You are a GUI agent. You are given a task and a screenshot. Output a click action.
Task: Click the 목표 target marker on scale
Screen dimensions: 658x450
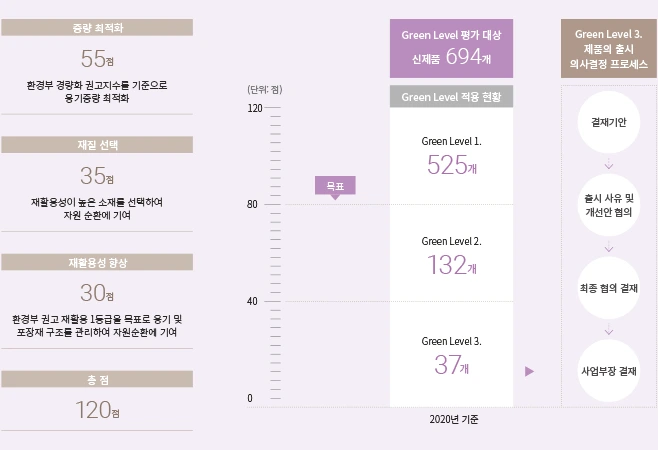click(x=335, y=187)
